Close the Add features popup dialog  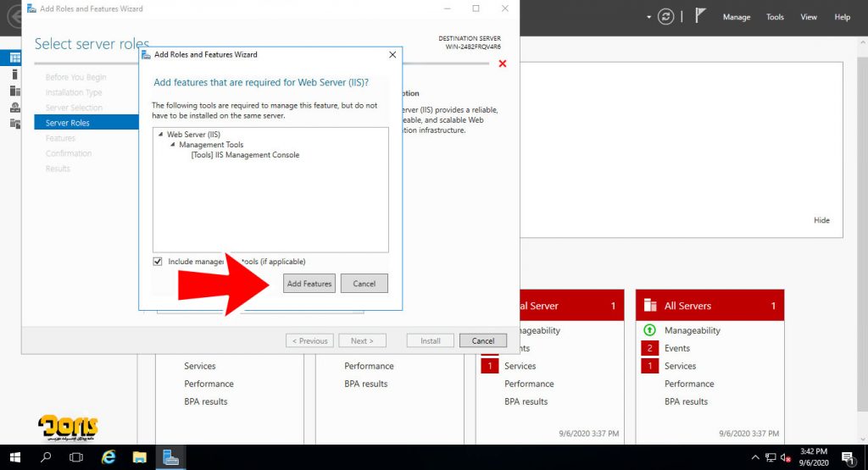coord(392,55)
